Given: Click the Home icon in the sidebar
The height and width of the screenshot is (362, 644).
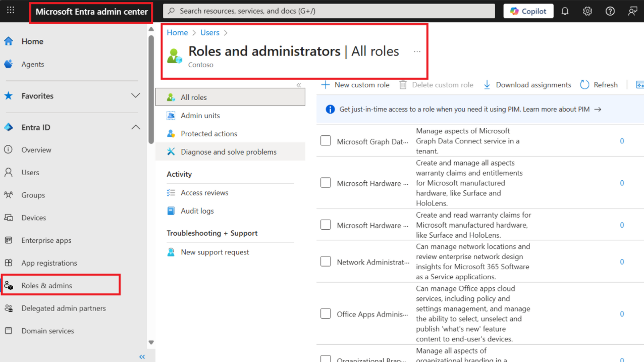Looking at the screenshot, I should [8, 41].
